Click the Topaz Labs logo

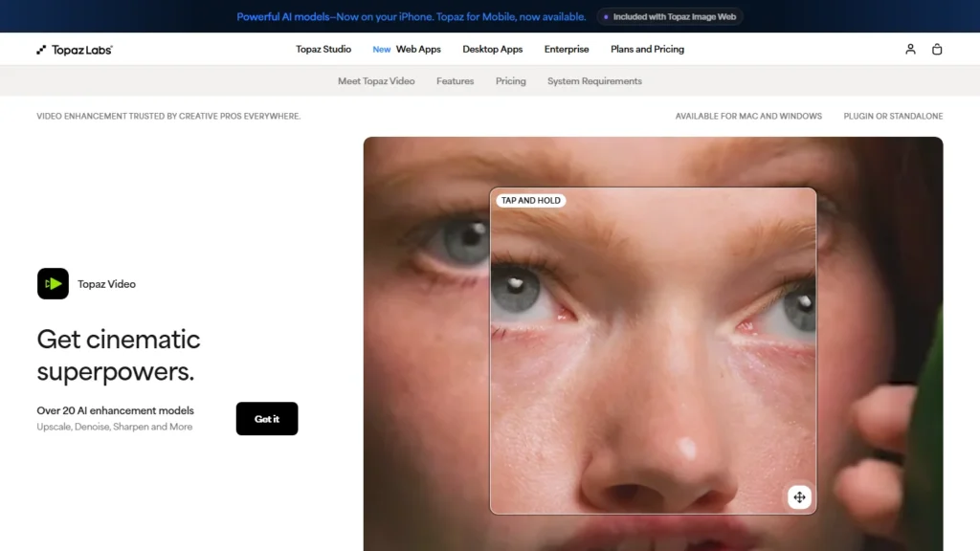pyautogui.click(x=75, y=50)
